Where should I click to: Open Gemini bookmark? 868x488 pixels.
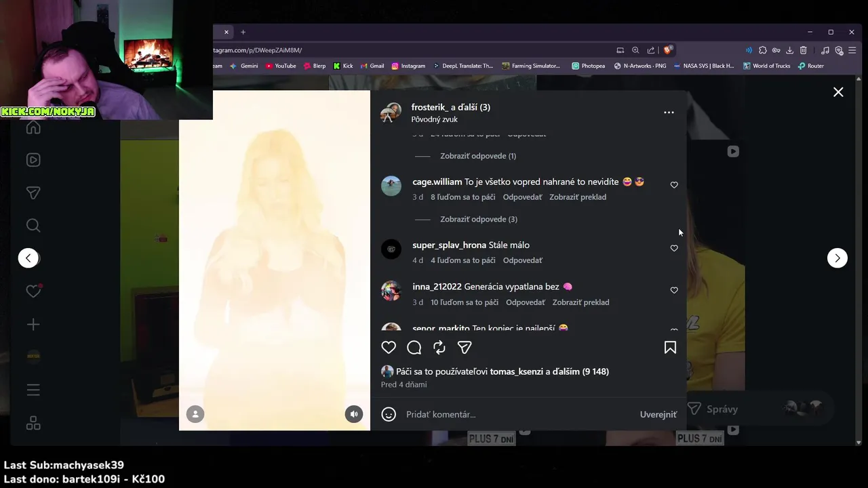pos(244,66)
